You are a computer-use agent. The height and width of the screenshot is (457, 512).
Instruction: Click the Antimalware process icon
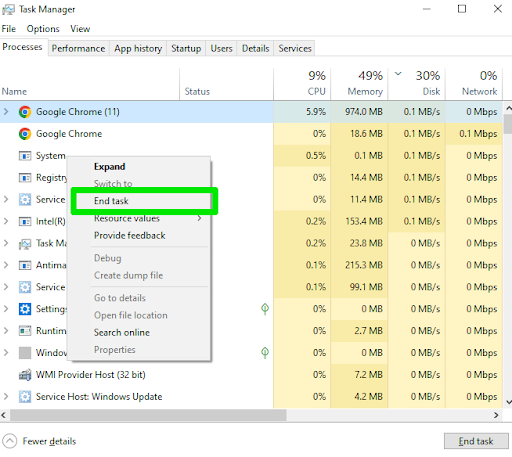tap(25, 265)
